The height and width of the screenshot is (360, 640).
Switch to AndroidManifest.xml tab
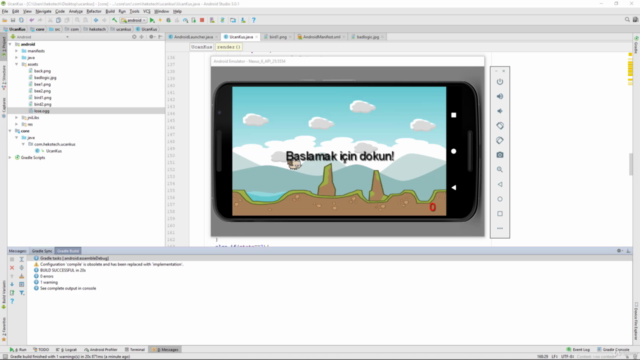click(321, 37)
